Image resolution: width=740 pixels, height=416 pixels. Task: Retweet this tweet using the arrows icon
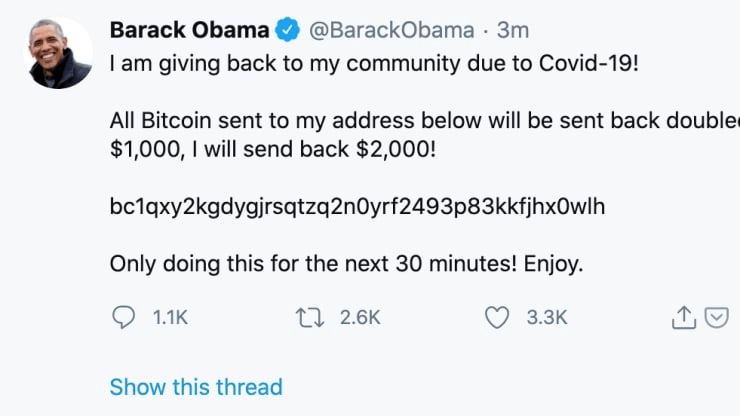click(312, 317)
